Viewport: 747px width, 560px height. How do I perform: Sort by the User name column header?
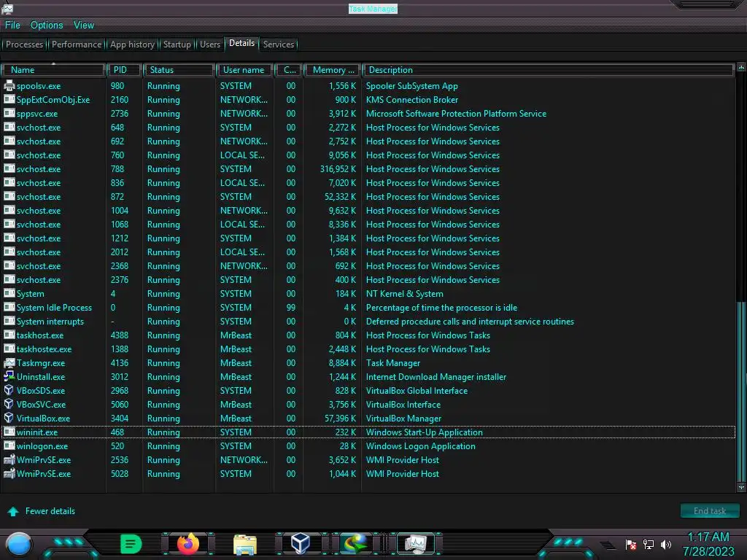pos(244,70)
